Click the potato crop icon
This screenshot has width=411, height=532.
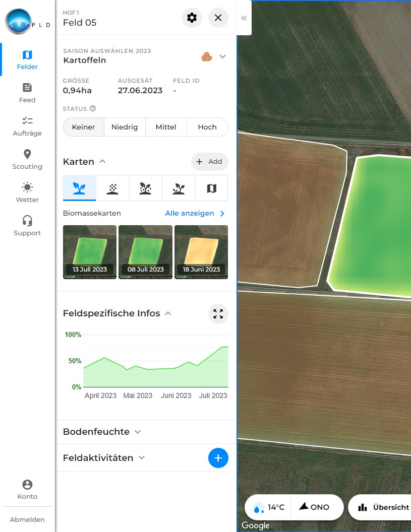pos(207,56)
